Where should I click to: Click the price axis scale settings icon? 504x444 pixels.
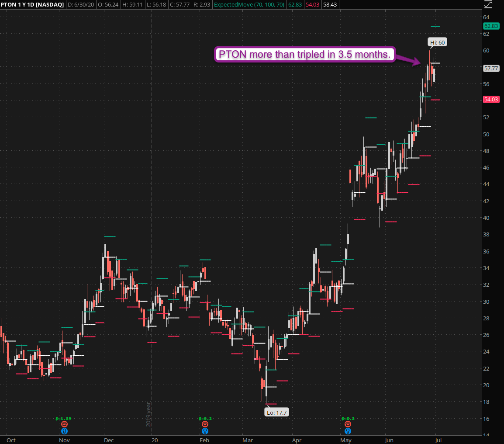click(488, 4)
